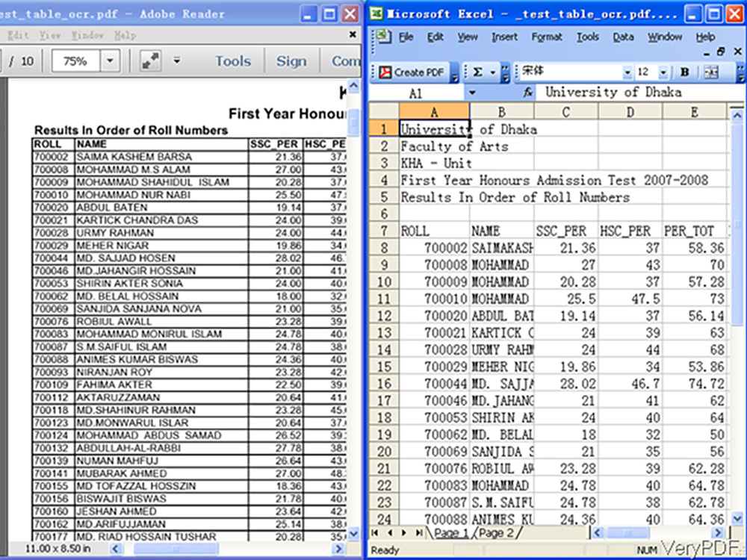Click the Excel Select All corner button
747x560 pixels.
pyautogui.click(x=384, y=112)
